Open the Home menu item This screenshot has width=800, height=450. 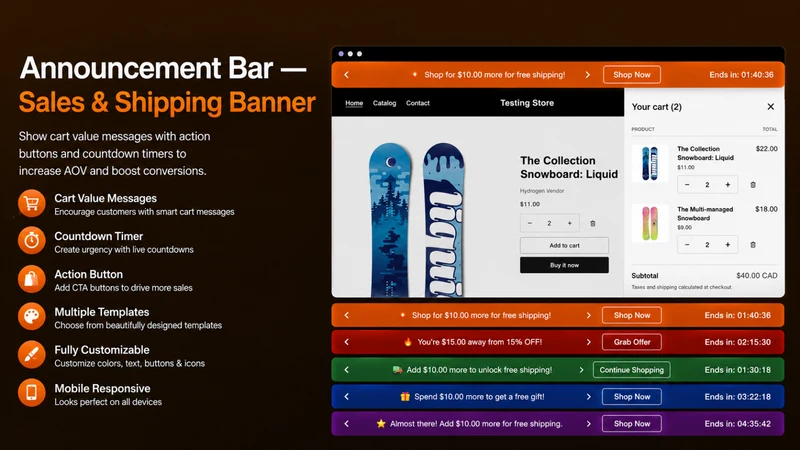(x=354, y=103)
